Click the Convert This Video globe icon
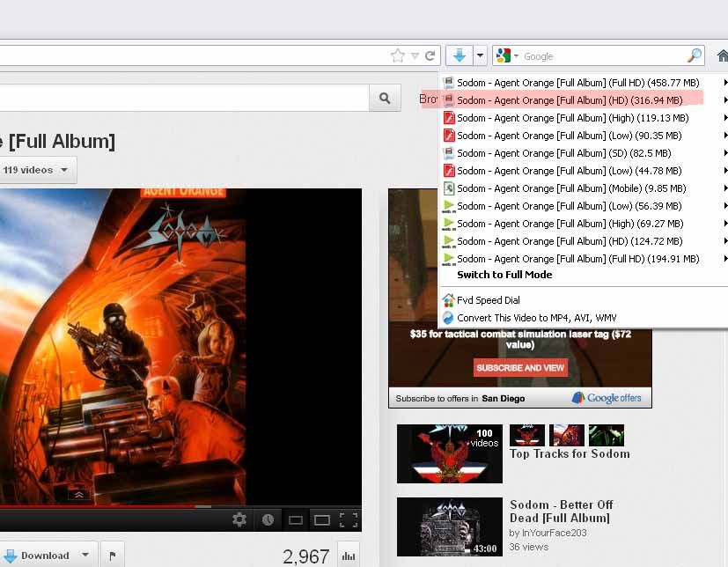 (x=448, y=318)
